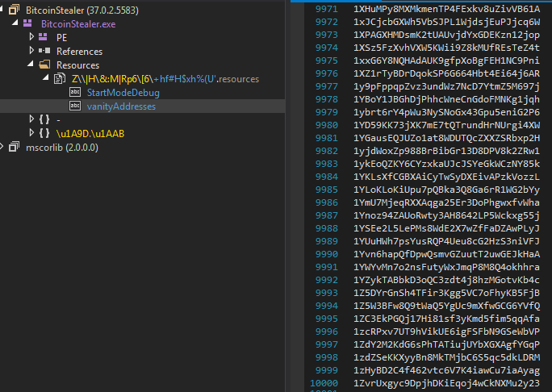Click the .resources file icon

pyautogui.click(x=60, y=78)
